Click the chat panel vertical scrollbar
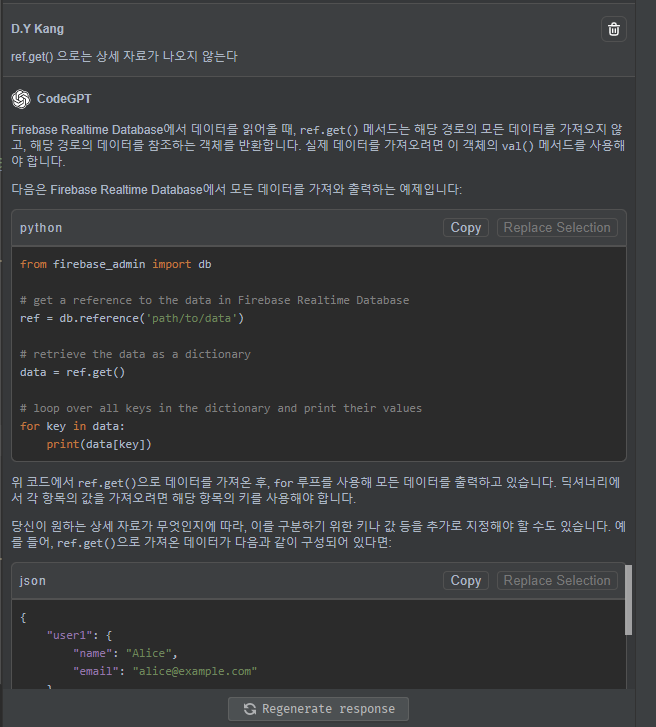This screenshot has height=727, width=656. [x=628, y=599]
